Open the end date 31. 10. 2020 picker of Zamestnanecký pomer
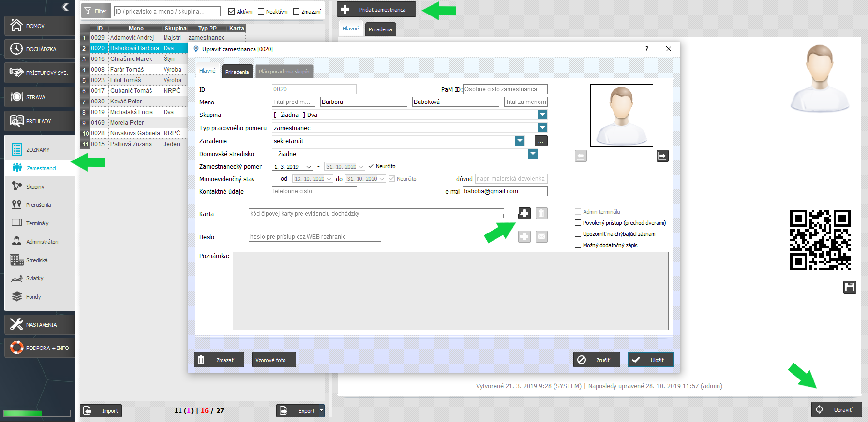 point(361,167)
